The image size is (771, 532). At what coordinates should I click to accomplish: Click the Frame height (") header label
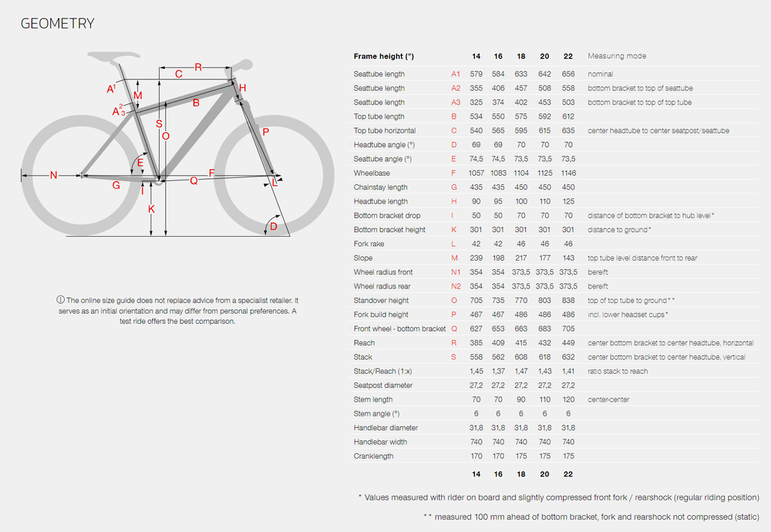coord(383,56)
